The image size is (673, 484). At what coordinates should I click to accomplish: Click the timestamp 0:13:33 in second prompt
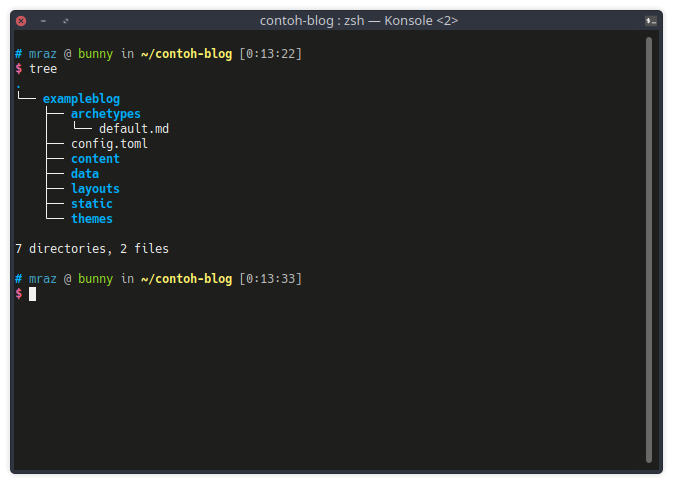pos(270,279)
